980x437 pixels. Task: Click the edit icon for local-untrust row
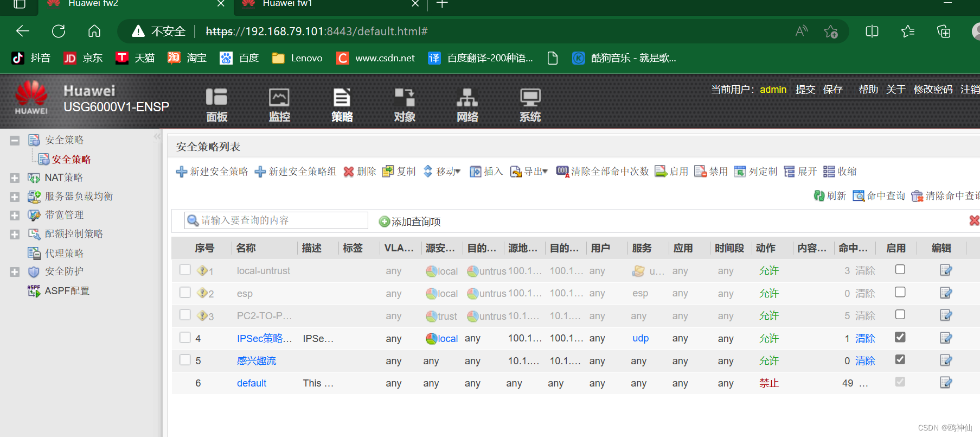(x=946, y=270)
